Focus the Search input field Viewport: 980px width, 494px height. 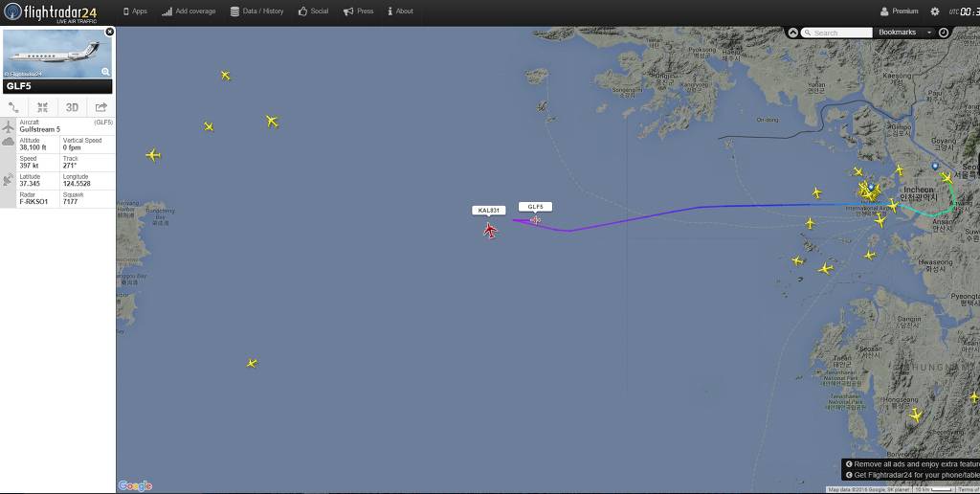point(836,33)
